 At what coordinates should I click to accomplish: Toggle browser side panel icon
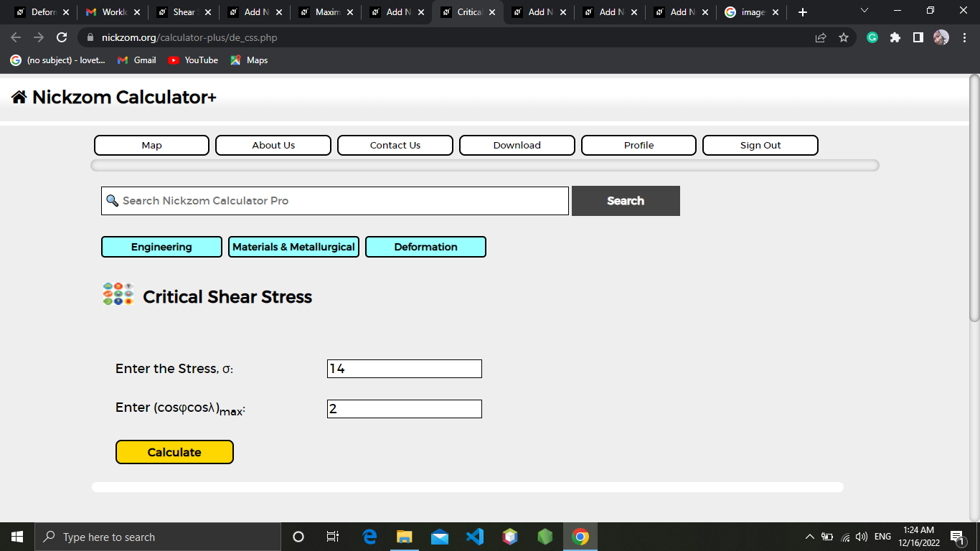point(918,37)
